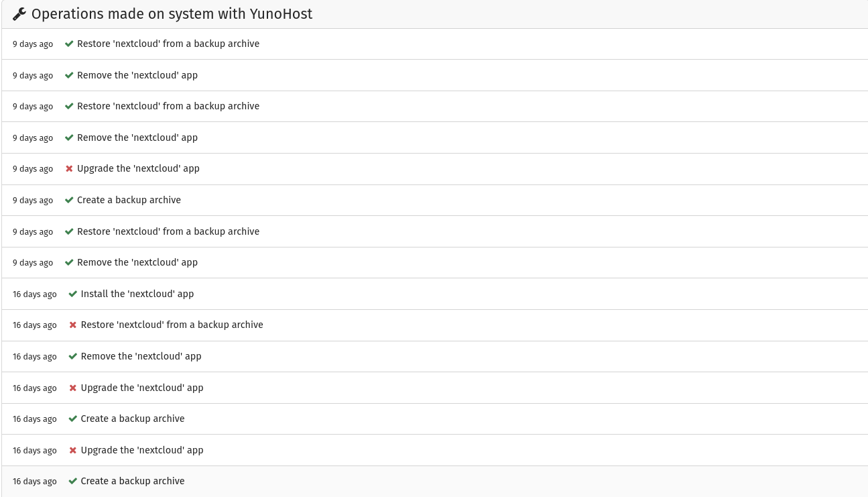Open the topmost Restore 'nextcloud' from backup entry
The width and height of the screenshot is (868, 497).
tap(168, 44)
